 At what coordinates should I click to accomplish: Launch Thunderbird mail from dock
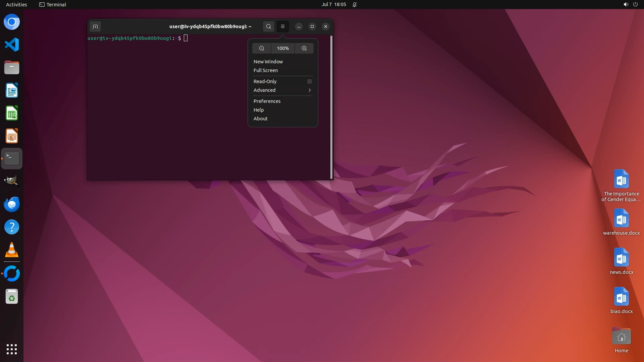pos(12,204)
